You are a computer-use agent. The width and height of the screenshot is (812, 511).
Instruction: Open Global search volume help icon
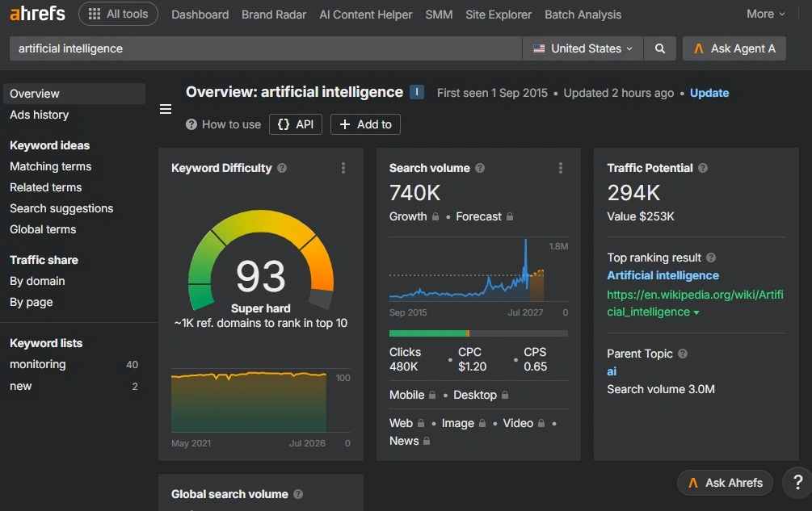298,494
